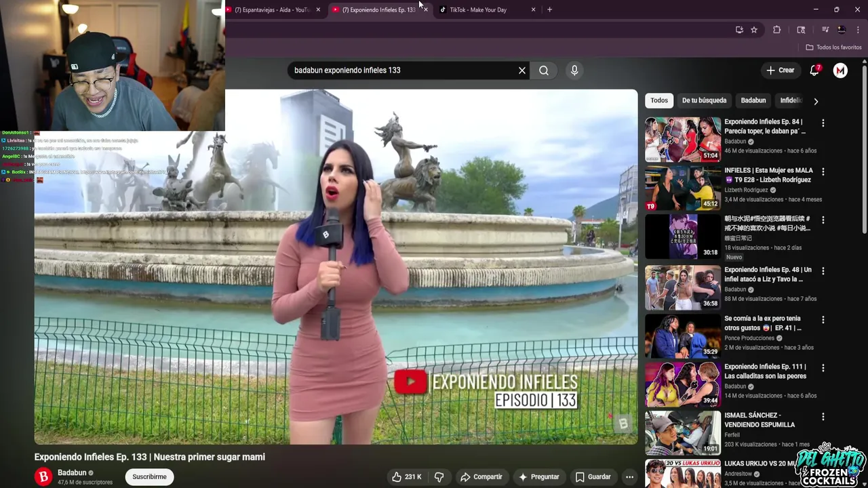Viewport: 868px width, 488px height.
Task: Open the Chrome three-dot menu
Action: [858, 30]
